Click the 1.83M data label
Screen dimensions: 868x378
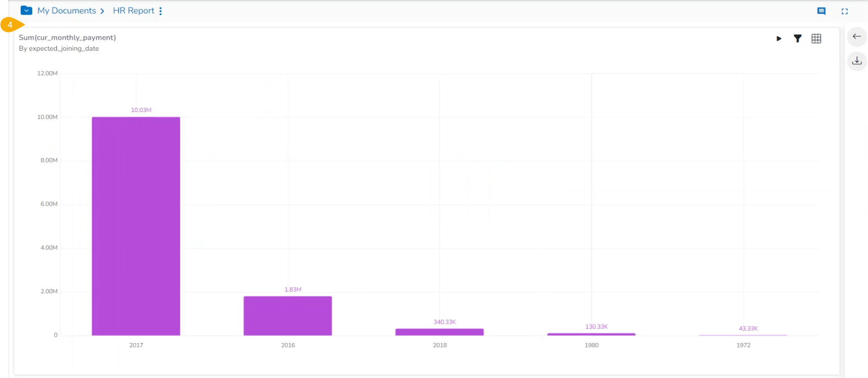point(293,290)
